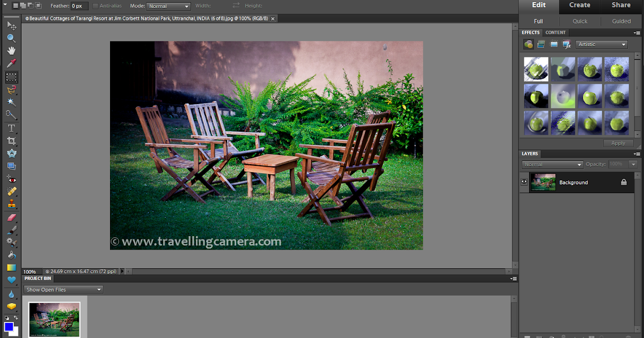Click swap Width and Height arrows
This screenshot has width=644, height=338.
coord(237,6)
